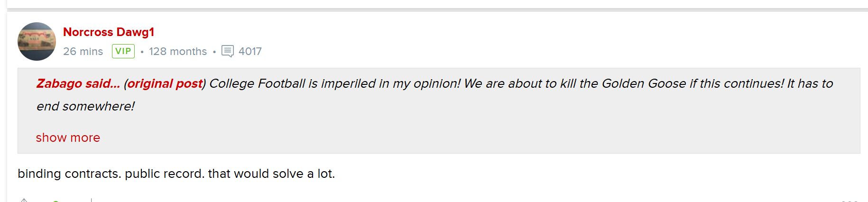The image size is (868, 202).
Task: Click the 4017 post count number
Action: pos(250,51)
